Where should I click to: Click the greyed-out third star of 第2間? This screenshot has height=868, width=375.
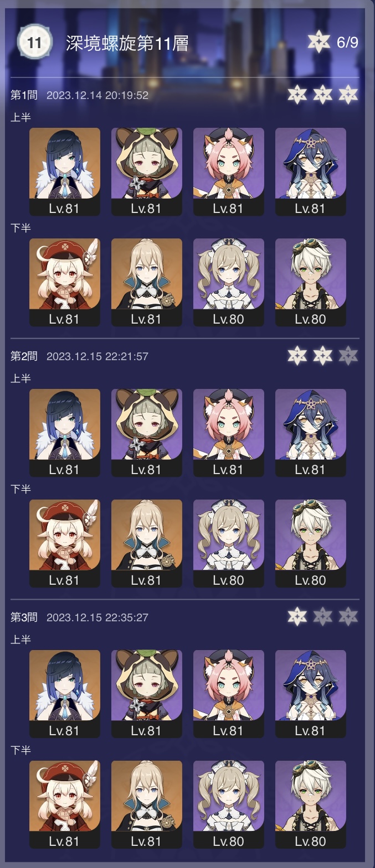(348, 356)
